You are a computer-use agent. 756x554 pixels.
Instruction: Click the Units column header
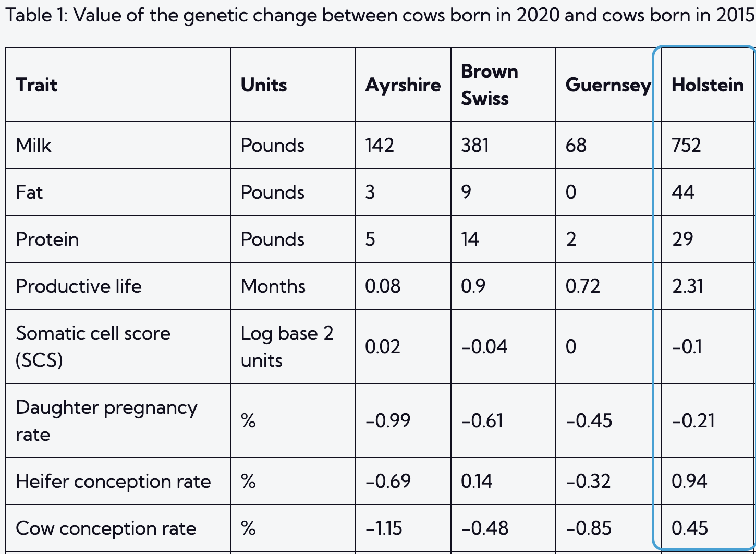pos(264,85)
